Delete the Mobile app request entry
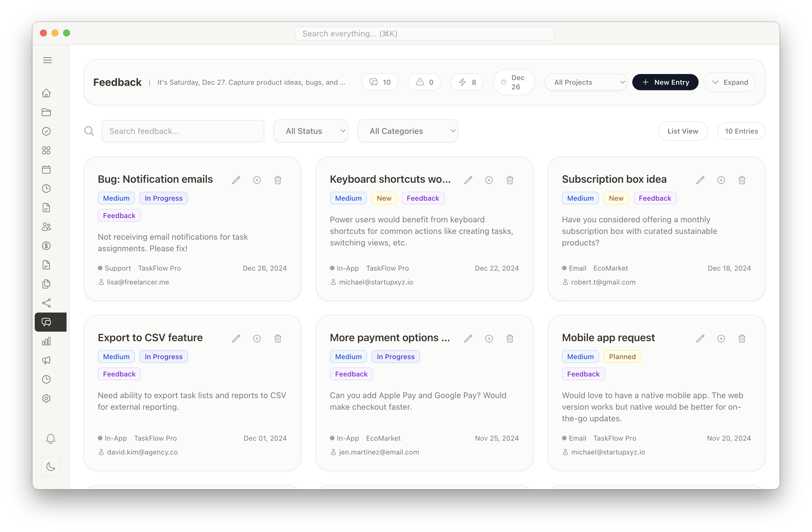The width and height of the screenshot is (812, 532). tap(742, 338)
